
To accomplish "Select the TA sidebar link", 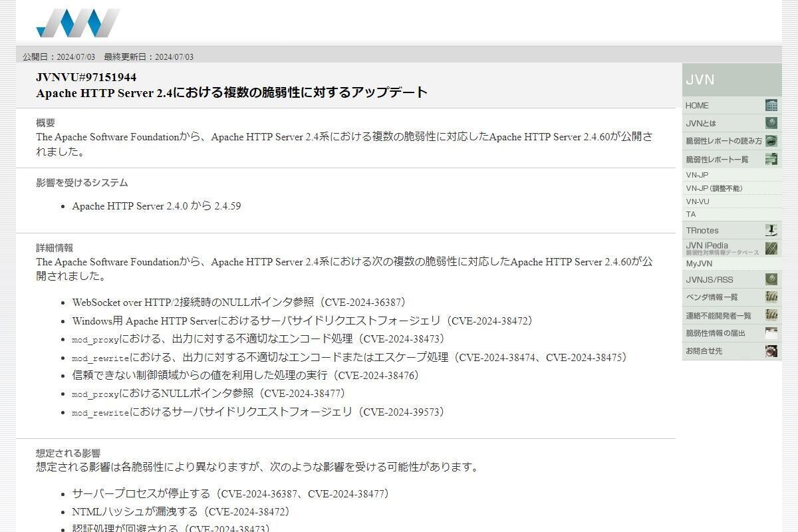I will (691, 214).
